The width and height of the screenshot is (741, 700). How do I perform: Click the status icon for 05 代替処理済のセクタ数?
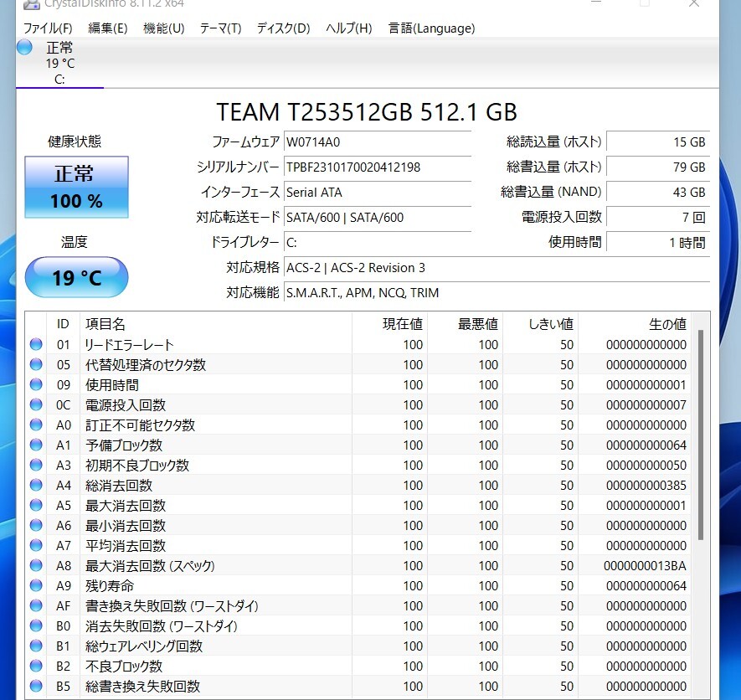(36, 364)
